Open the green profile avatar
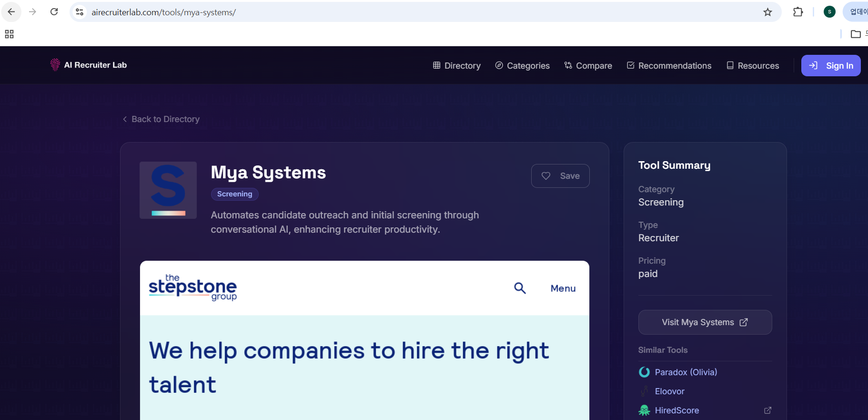 (829, 12)
